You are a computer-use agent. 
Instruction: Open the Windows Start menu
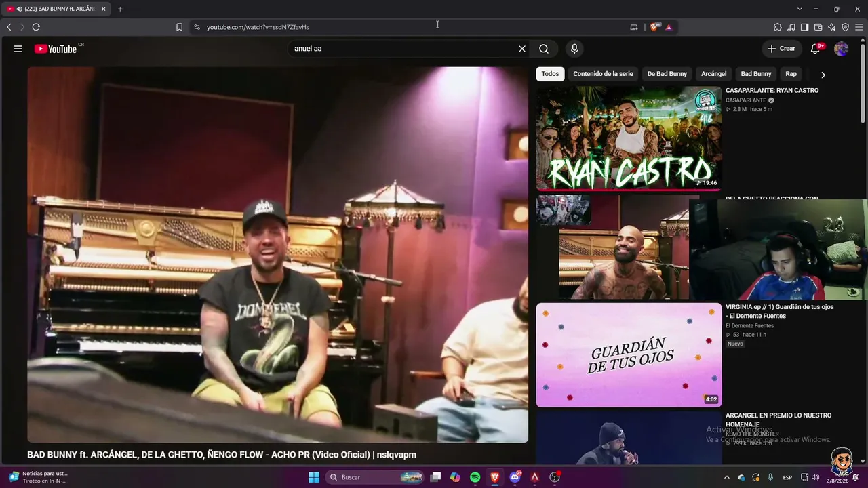[x=314, y=477]
